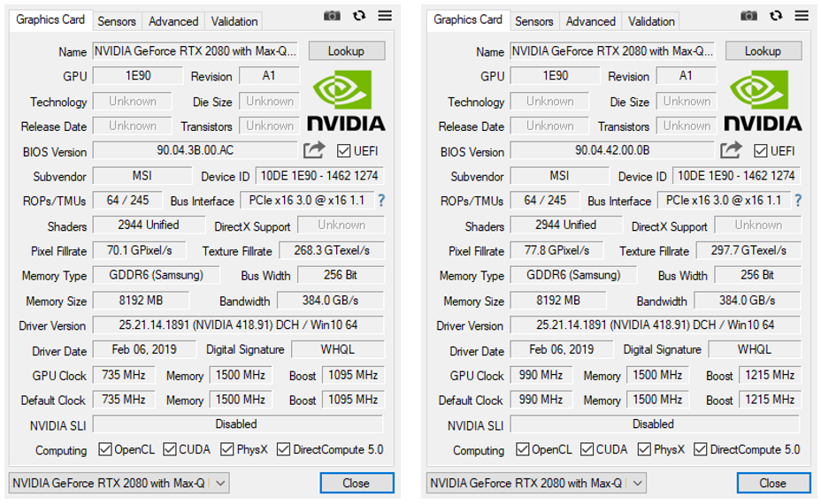Click Close button in left window
Viewport: 821px width, 504px height.
[x=357, y=483]
